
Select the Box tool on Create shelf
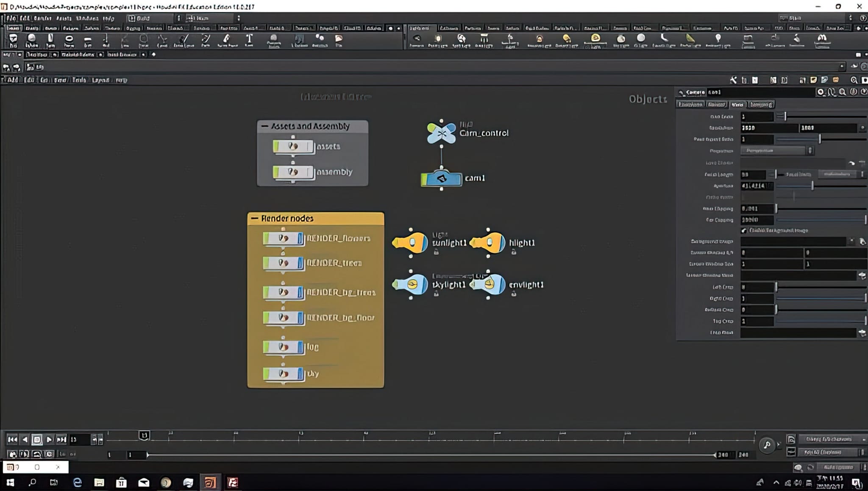tap(13, 39)
